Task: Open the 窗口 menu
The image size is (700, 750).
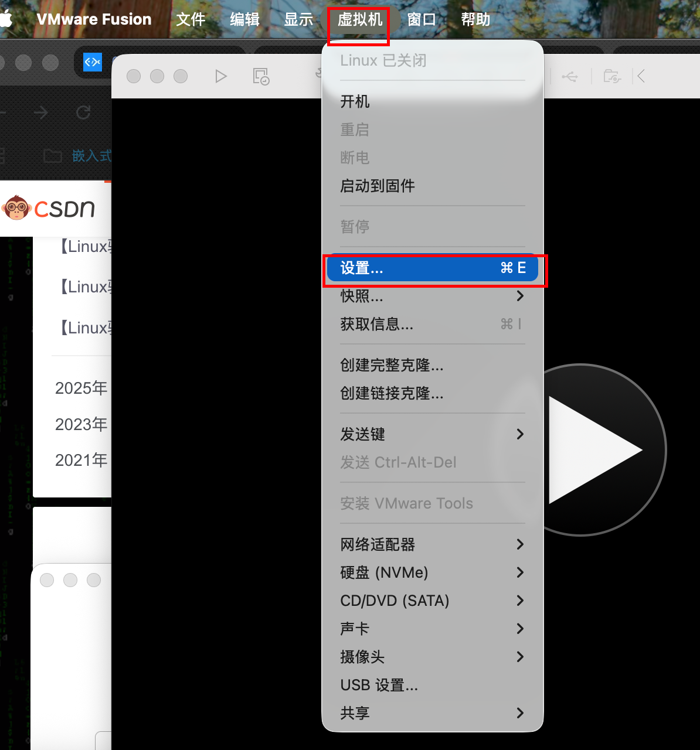Action: tap(422, 19)
